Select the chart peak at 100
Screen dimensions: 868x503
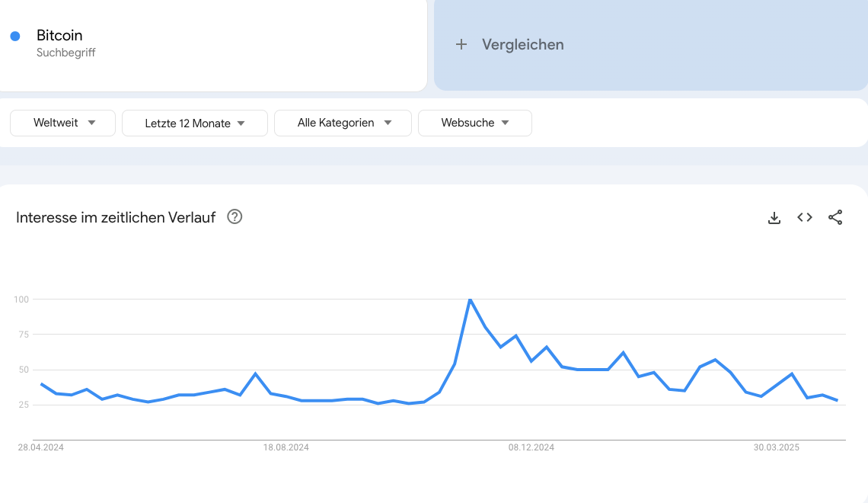pyautogui.click(x=470, y=300)
